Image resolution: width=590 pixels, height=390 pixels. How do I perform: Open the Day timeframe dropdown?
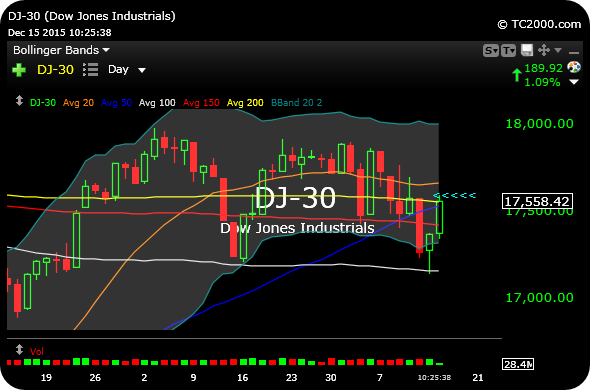point(127,70)
